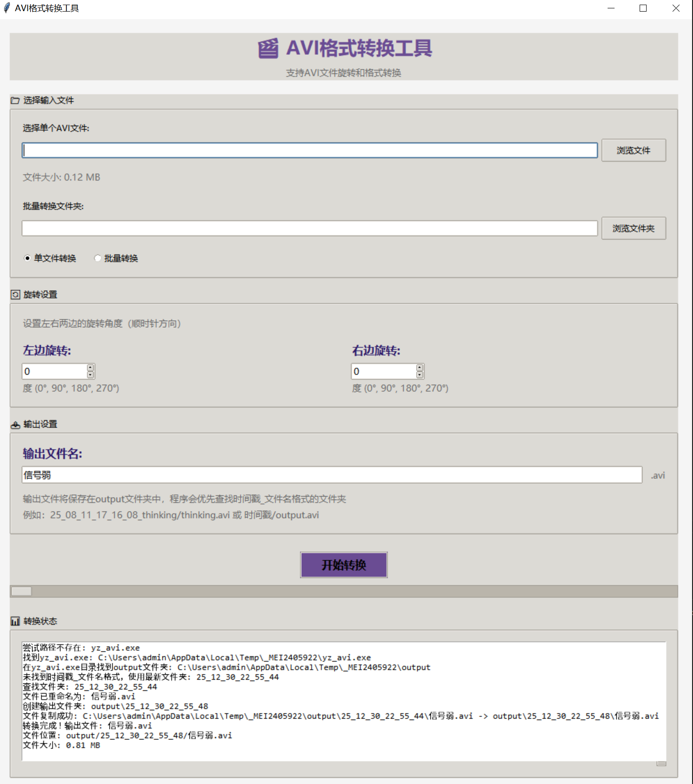
Task: Click inside the conversion status log area
Action: [x=343, y=701]
